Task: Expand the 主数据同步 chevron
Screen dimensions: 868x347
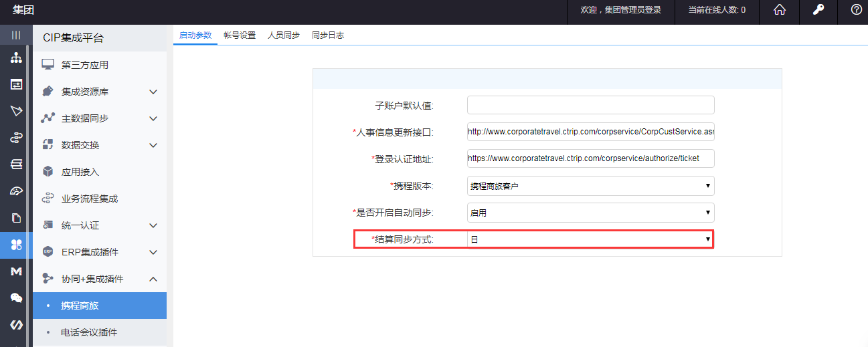Action: click(x=153, y=118)
